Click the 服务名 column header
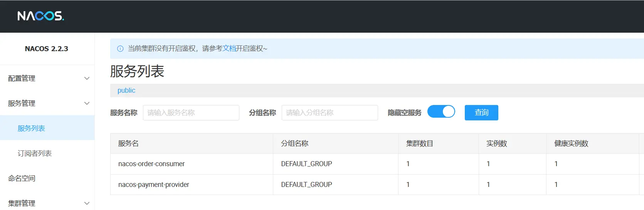Image resolution: width=644 pixels, height=210 pixels. [x=128, y=143]
